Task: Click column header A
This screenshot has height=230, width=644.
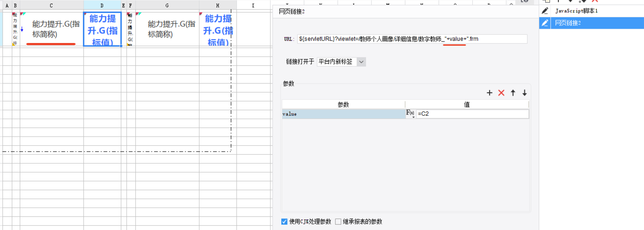Action: click(7, 5)
